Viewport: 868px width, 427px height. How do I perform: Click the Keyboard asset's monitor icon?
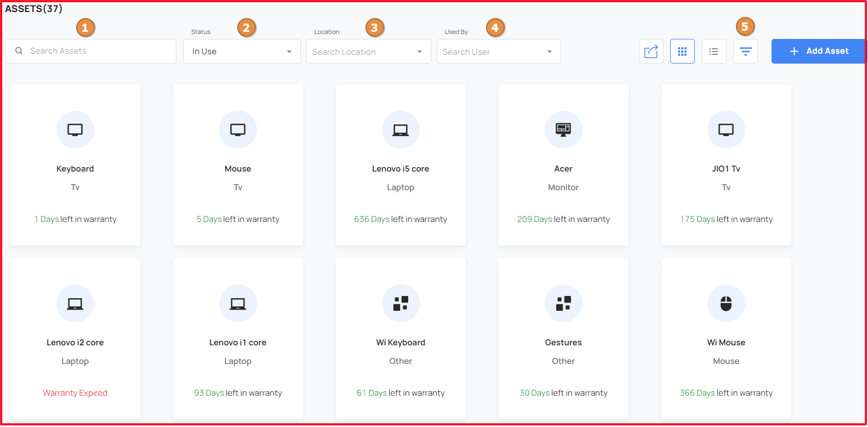point(75,130)
